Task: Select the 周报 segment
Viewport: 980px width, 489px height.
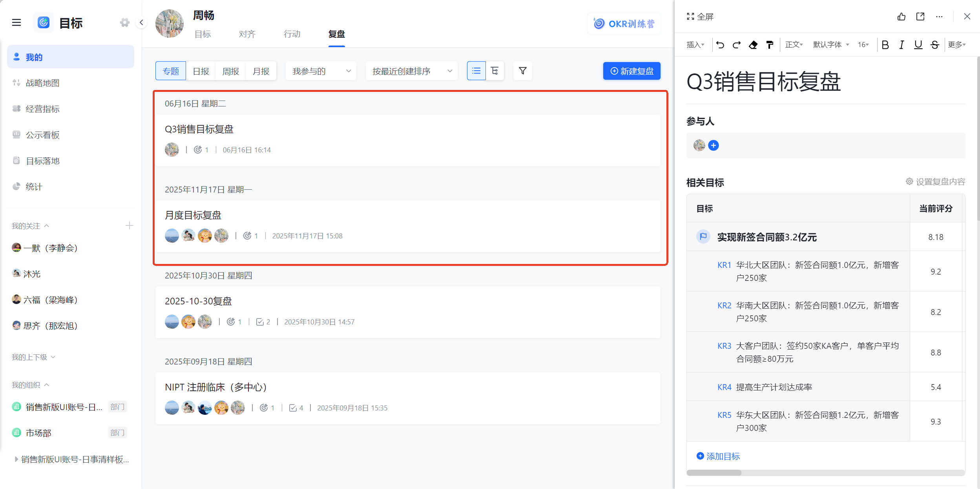Action: pos(231,71)
